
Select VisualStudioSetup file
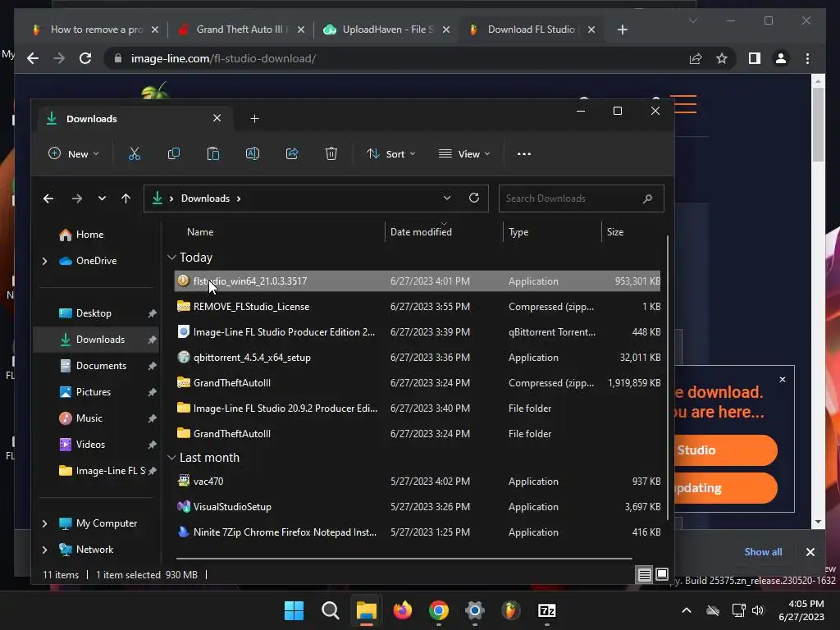(x=418, y=507)
